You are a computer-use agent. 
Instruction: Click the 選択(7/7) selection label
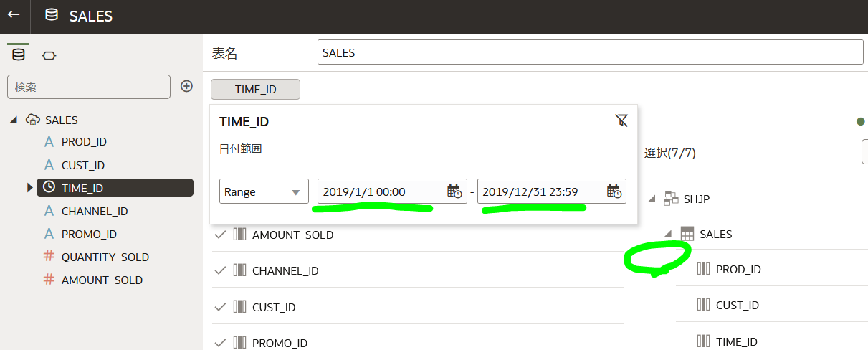click(670, 153)
